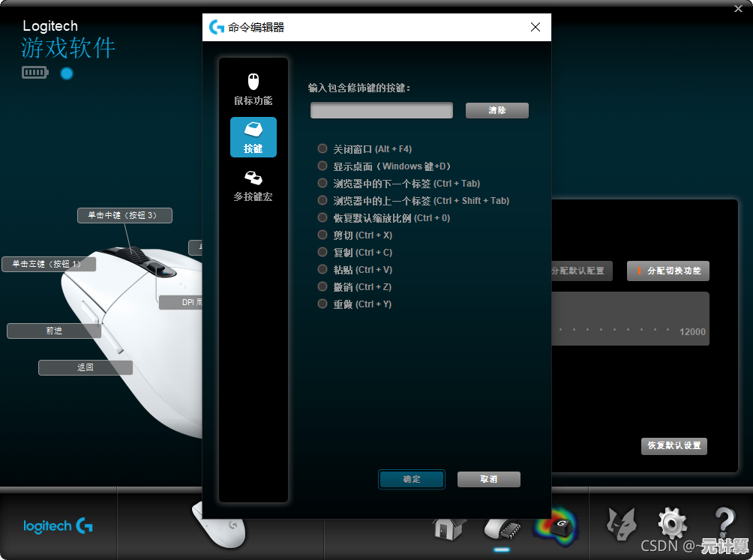Viewport: 753px width, 560px height.
Task: Click the 恢复默认设置 restore defaults button
Action: (x=673, y=445)
